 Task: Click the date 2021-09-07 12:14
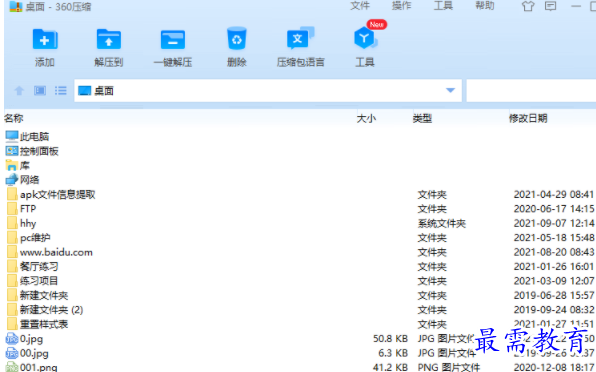pos(554,223)
